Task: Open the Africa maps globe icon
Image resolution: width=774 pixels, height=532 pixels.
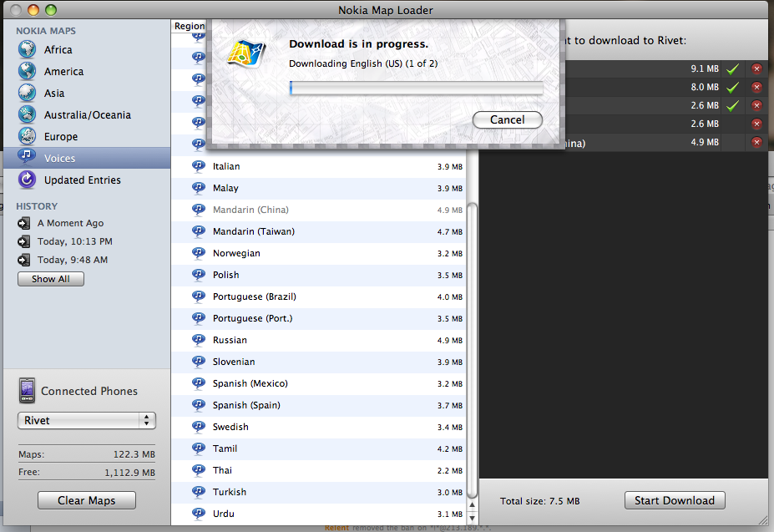Action: click(28, 49)
